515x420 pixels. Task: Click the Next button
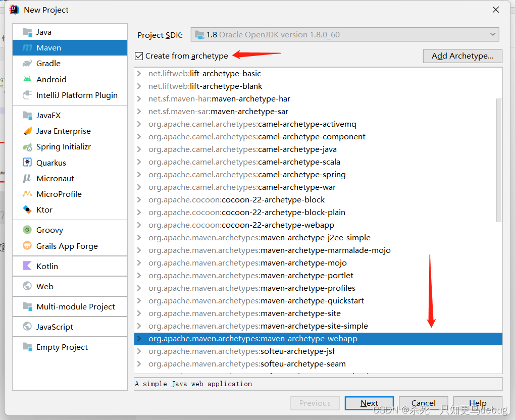[369, 403]
